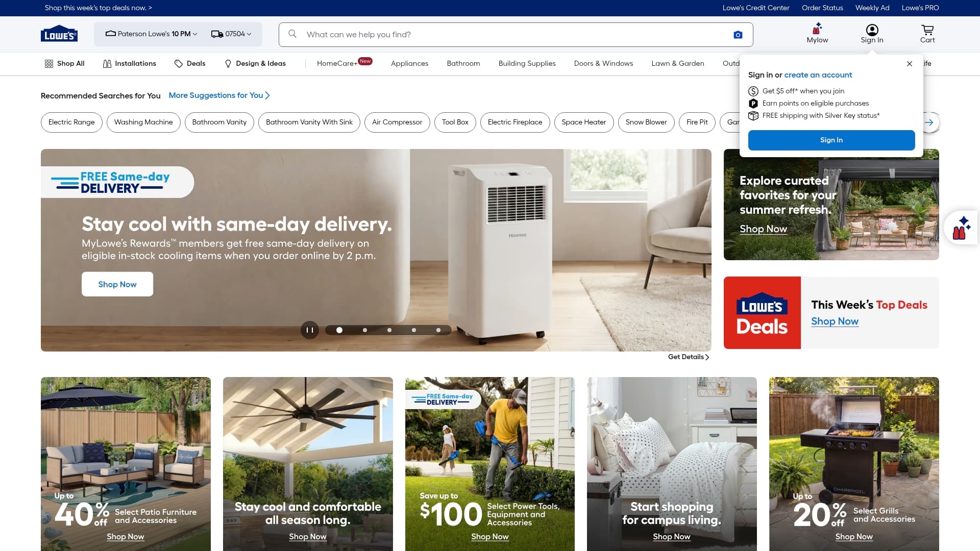Screen dimensions: 980x551
Task: Shop Now on campus living card
Action: pos(671,537)
